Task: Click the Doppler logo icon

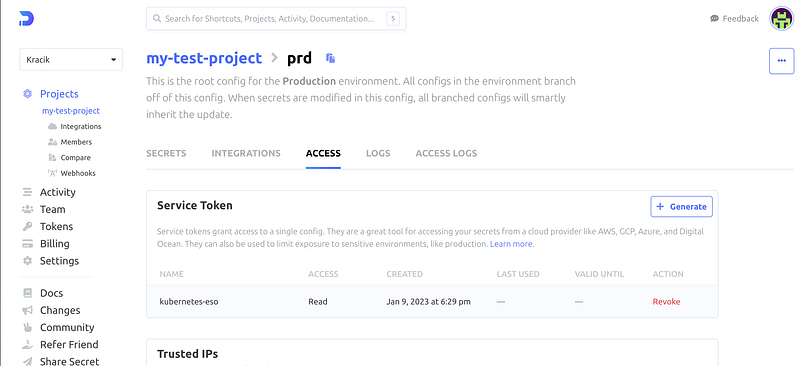Action: (27, 19)
